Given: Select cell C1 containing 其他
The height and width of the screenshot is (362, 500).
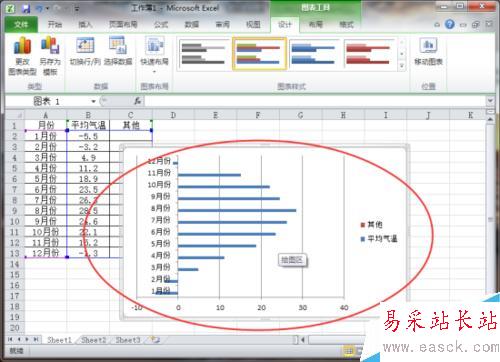Looking at the screenshot, I should point(131,125).
